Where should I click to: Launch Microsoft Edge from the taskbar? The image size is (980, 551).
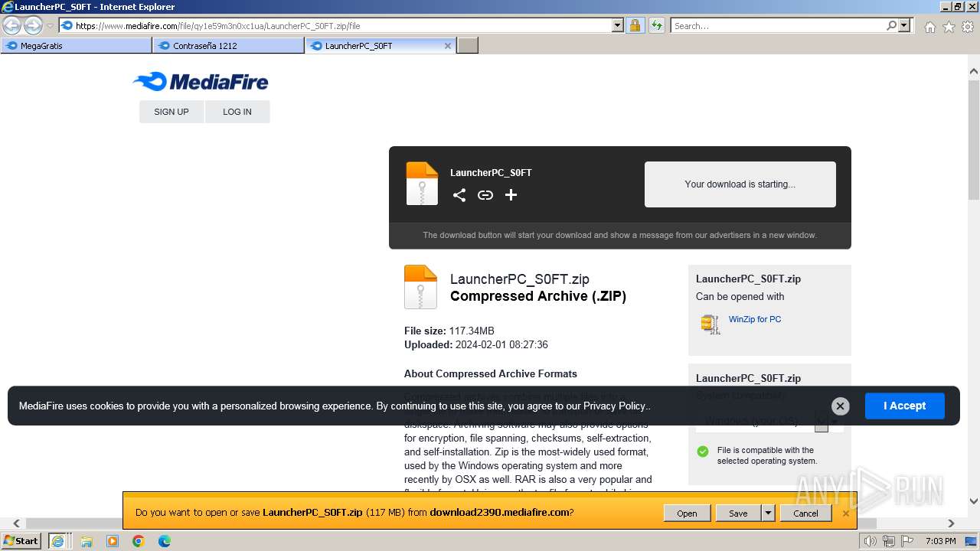click(165, 541)
